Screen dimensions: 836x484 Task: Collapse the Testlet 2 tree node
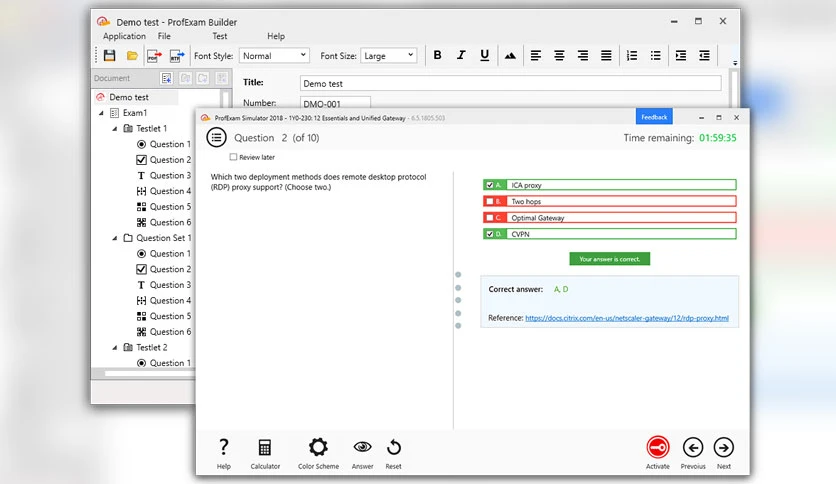pyautogui.click(x=115, y=347)
